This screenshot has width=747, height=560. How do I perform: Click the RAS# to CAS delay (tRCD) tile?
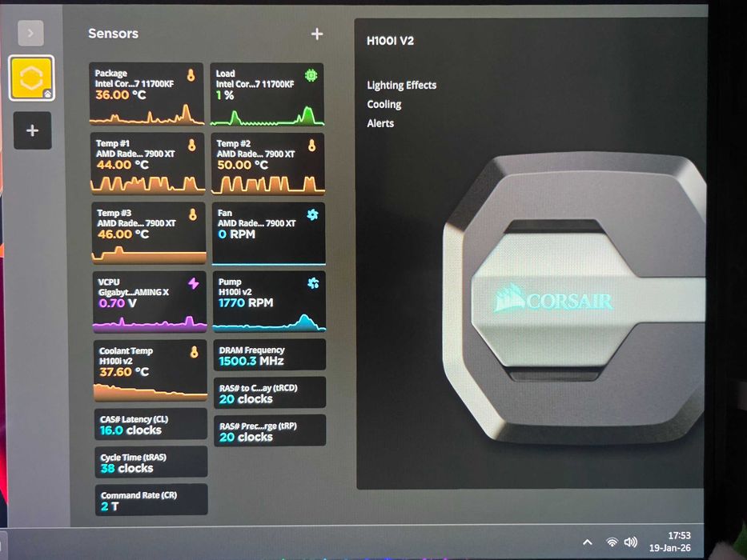(270, 393)
